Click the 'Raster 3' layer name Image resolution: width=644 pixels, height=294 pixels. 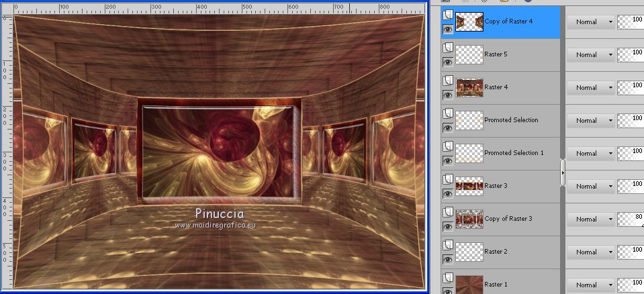click(x=496, y=186)
